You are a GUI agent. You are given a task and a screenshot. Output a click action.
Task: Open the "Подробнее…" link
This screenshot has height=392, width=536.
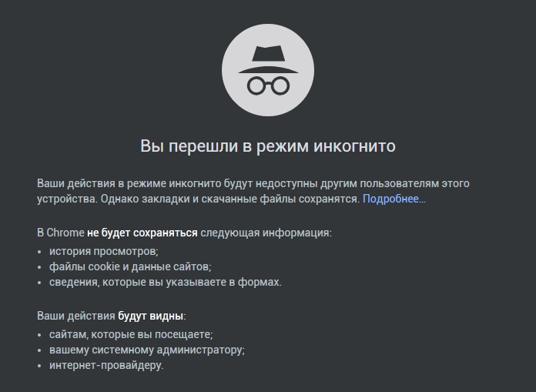pos(394,199)
